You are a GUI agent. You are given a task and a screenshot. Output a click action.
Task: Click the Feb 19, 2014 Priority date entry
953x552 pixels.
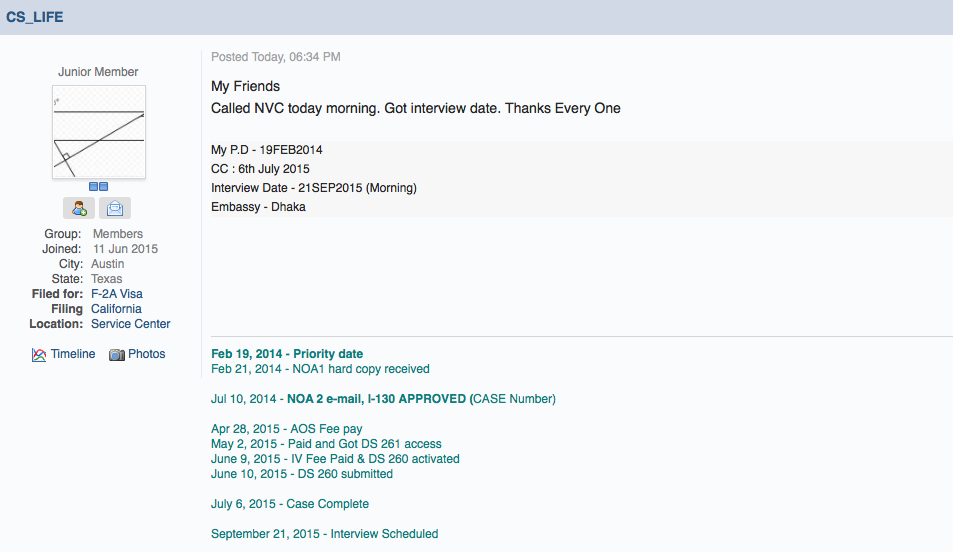coord(287,354)
